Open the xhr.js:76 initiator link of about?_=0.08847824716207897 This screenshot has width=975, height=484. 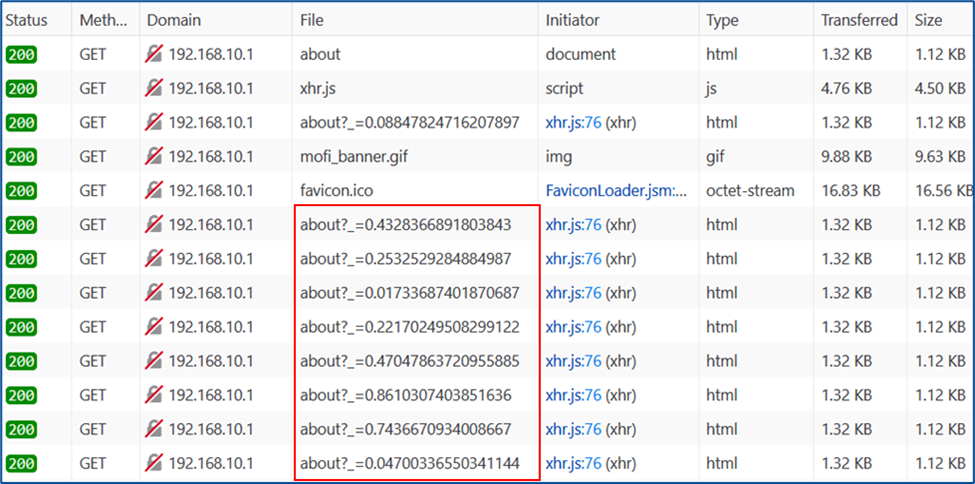pyautogui.click(x=573, y=123)
